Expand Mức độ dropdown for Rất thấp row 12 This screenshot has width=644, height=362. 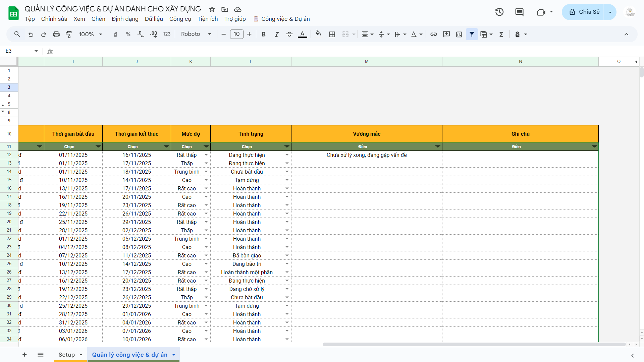pyautogui.click(x=206, y=155)
